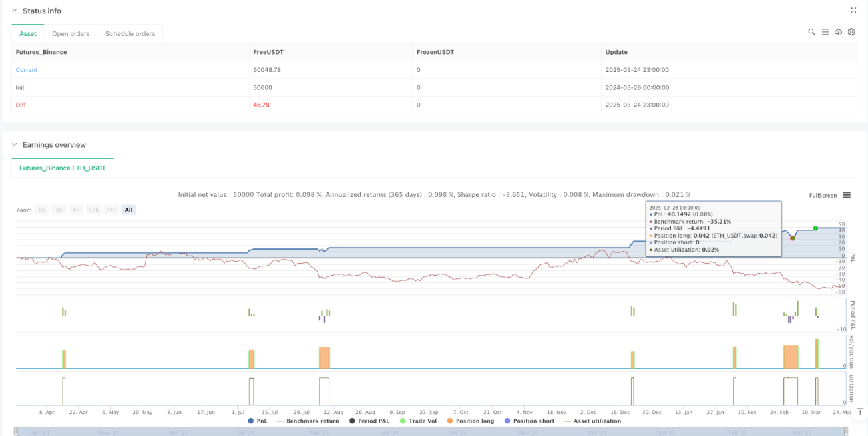The image size is (868, 436).
Task: Open the Schedule orders tab
Action: 130,33
